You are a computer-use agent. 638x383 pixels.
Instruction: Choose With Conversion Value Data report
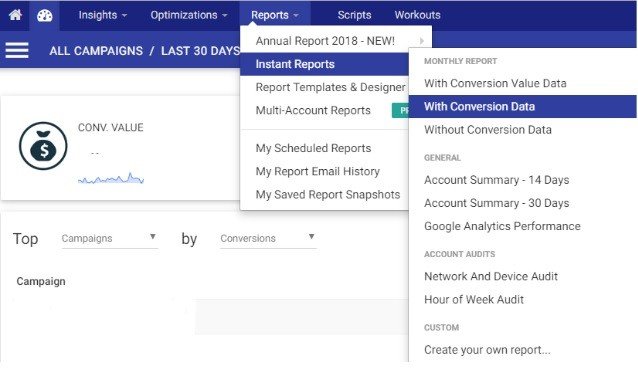click(x=495, y=83)
